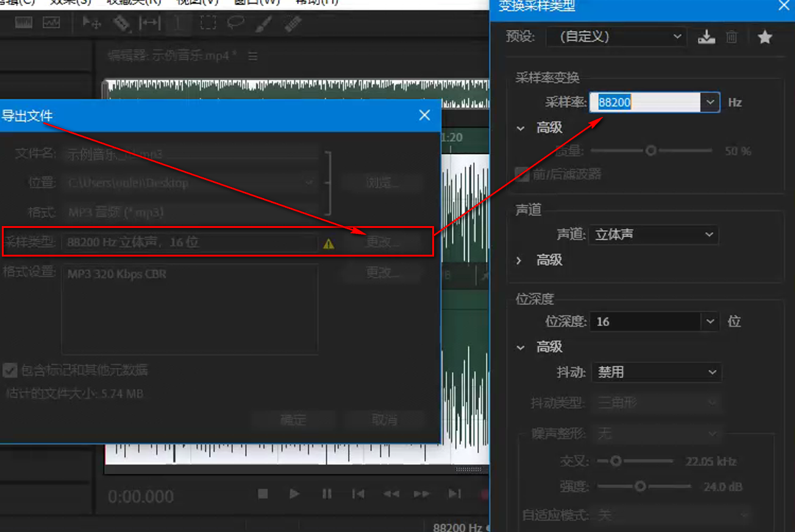Screen dimensions: 795x532
Task: Open the 抖动 dither dropdown
Action: (657, 372)
